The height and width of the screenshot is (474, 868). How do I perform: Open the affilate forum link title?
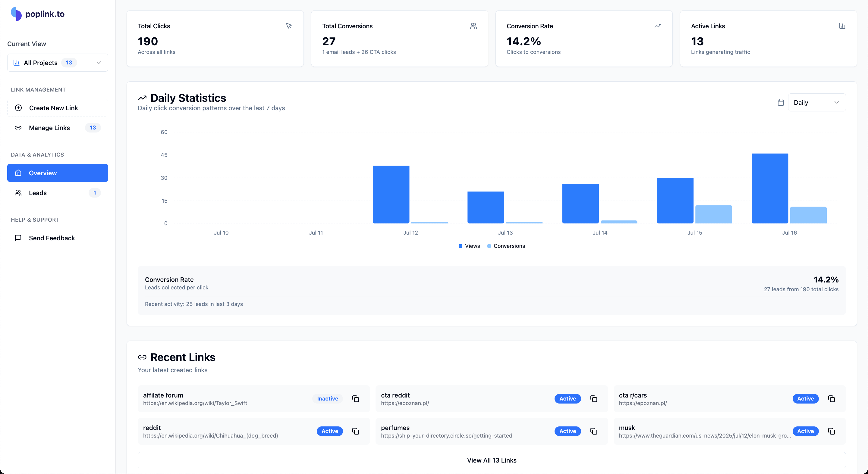pyautogui.click(x=163, y=395)
